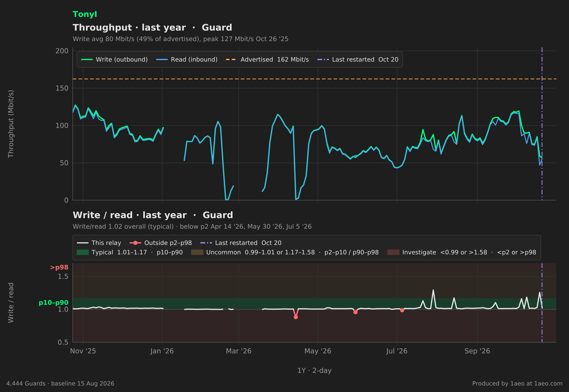Click the Outside p2–p98 legend entry
The height and width of the screenshot is (392, 569).
tap(161, 243)
